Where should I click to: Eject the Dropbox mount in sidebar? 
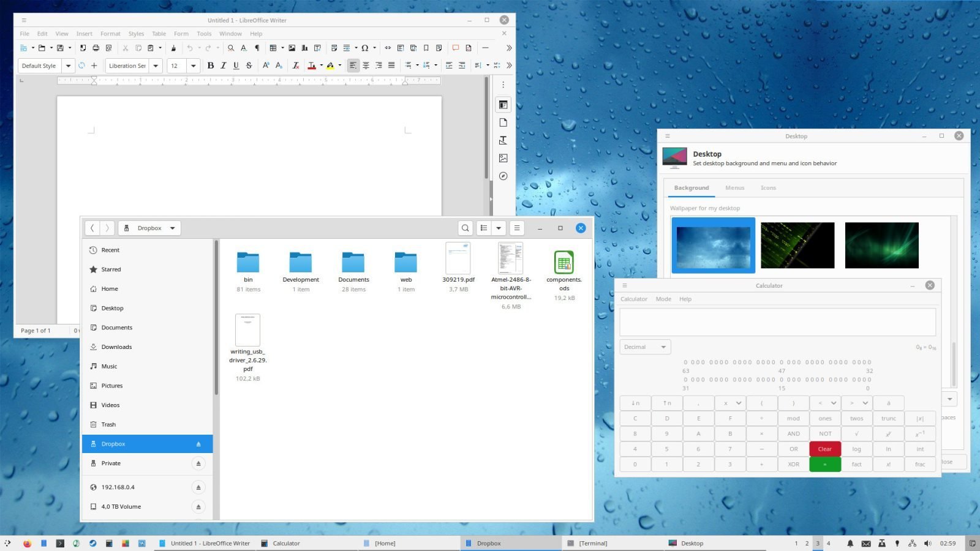click(x=198, y=444)
